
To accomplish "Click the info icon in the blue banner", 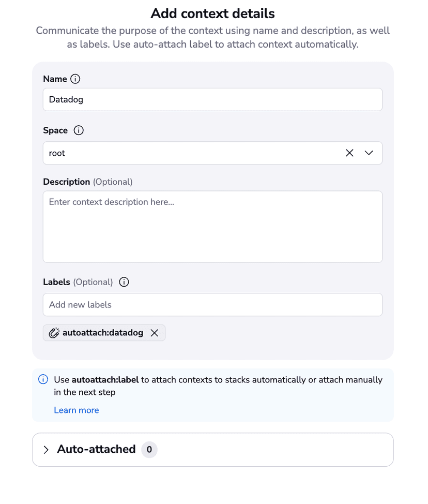I will coord(43,379).
